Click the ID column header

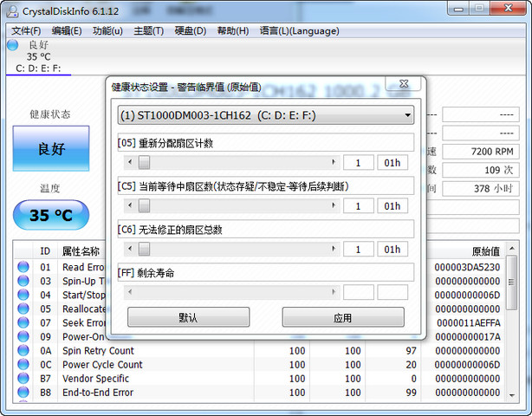point(45,251)
